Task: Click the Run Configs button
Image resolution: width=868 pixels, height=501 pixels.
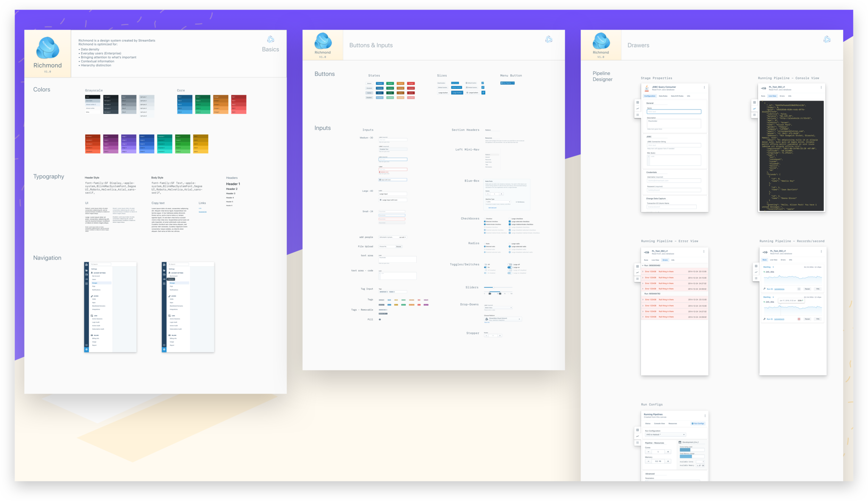Action: pos(698,424)
